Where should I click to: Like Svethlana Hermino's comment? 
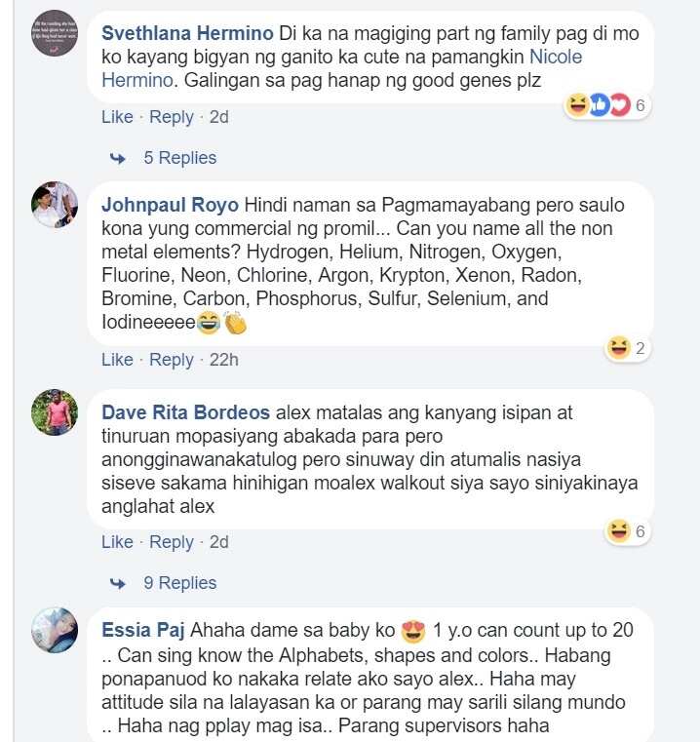pyautogui.click(x=117, y=117)
